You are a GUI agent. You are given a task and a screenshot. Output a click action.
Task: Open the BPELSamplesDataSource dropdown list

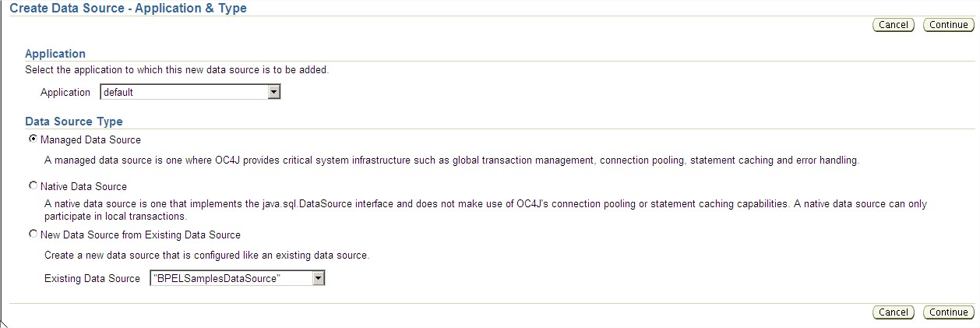point(230,278)
